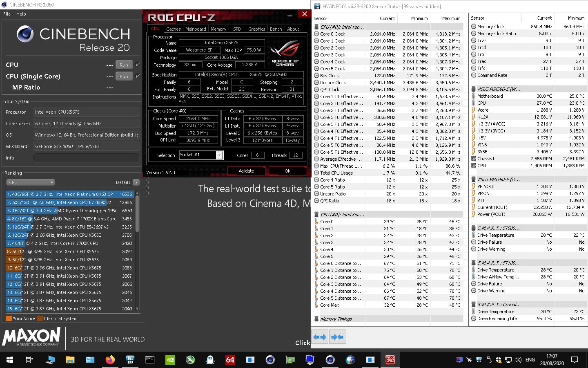This screenshot has height=368, width=588.
Task: Click the red 64 AIDA64 taskbar icon
Action: tap(230, 360)
